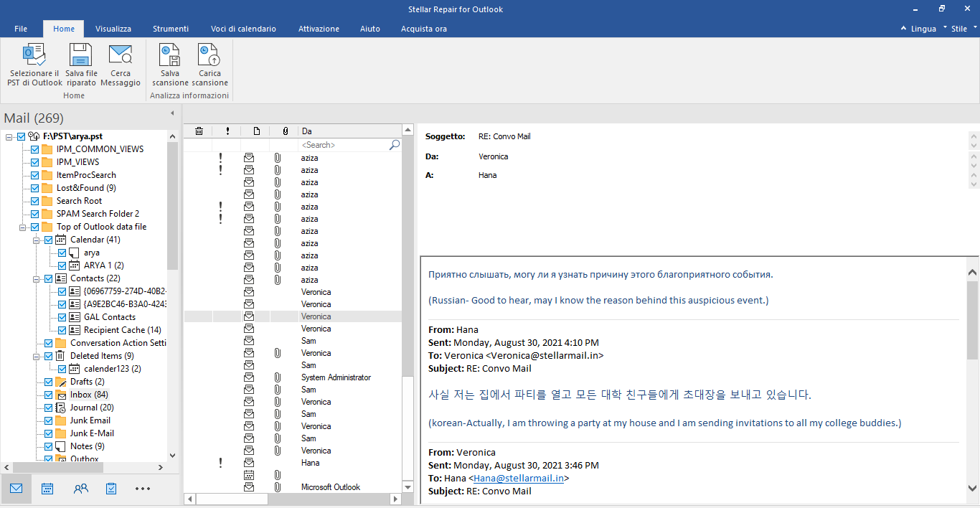Switch to Calendar view icon in bottom bar
The height and width of the screenshot is (508, 980).
[x=47, y=489]
